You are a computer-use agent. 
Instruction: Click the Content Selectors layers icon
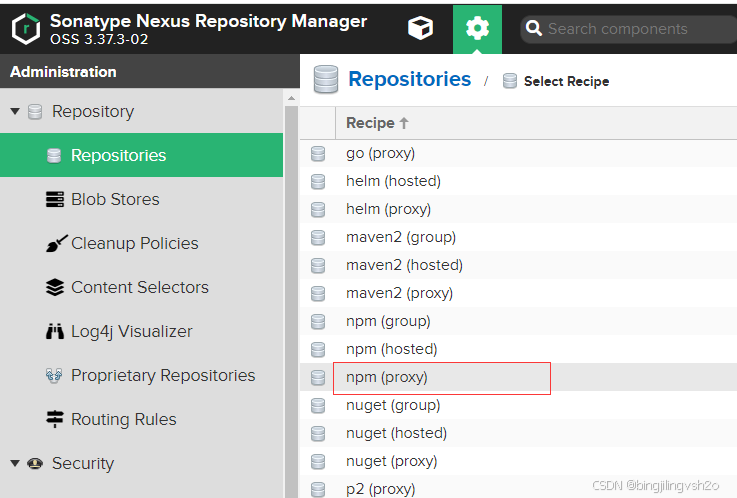coord(55,287)
